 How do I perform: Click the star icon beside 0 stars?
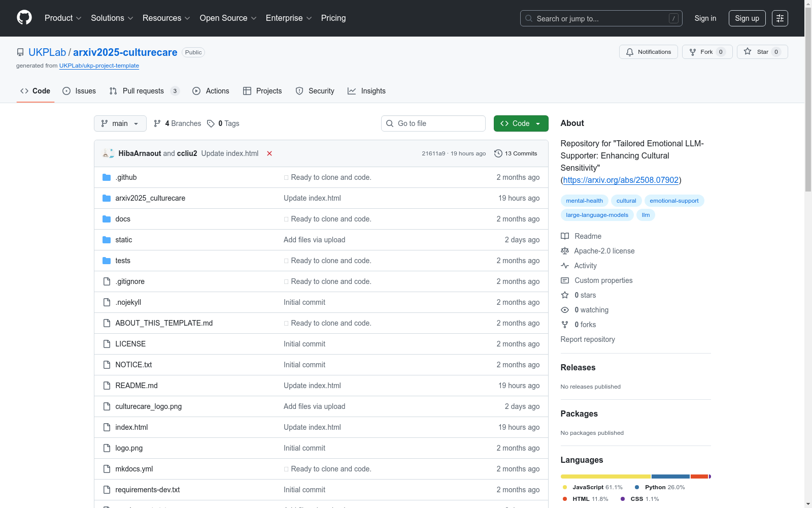[565, 295]
